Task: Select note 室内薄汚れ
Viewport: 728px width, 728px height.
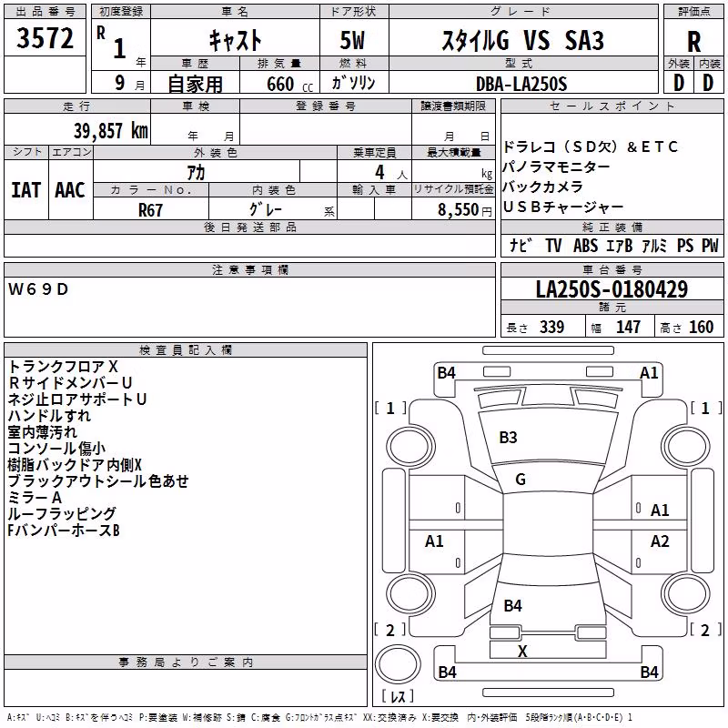Action: (42, 432)
